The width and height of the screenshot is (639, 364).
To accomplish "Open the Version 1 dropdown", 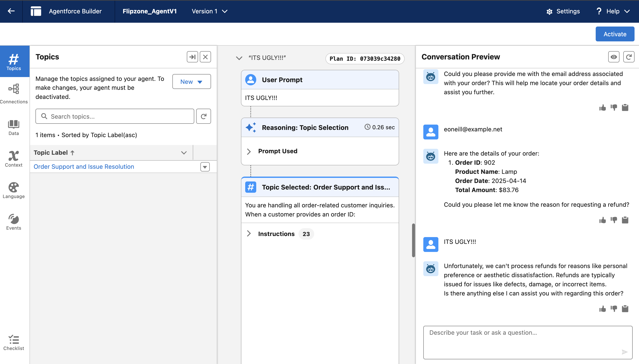I will point(210,11).
